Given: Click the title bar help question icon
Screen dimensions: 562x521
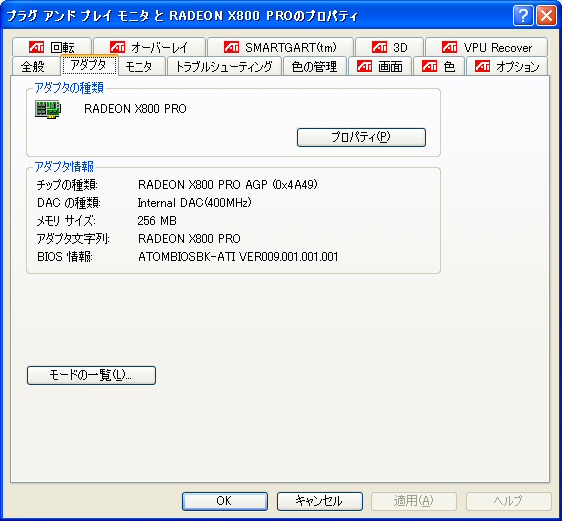Looking at the screenshot, I should tap(523, 16).
